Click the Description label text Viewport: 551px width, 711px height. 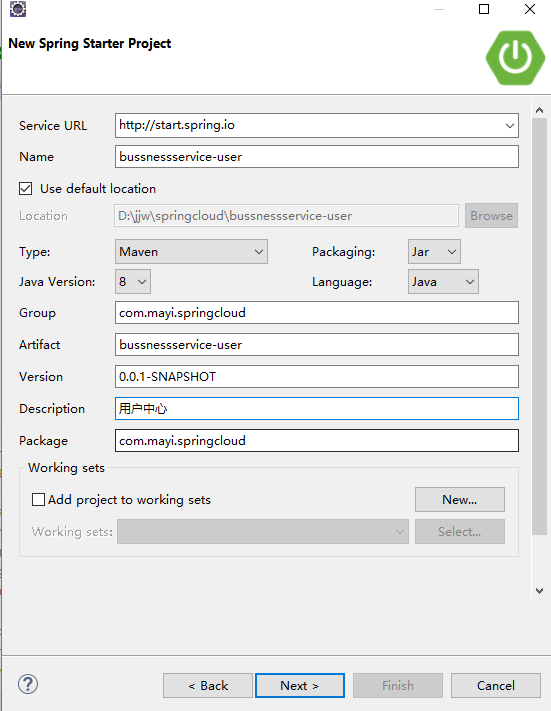tap(52, 409)
